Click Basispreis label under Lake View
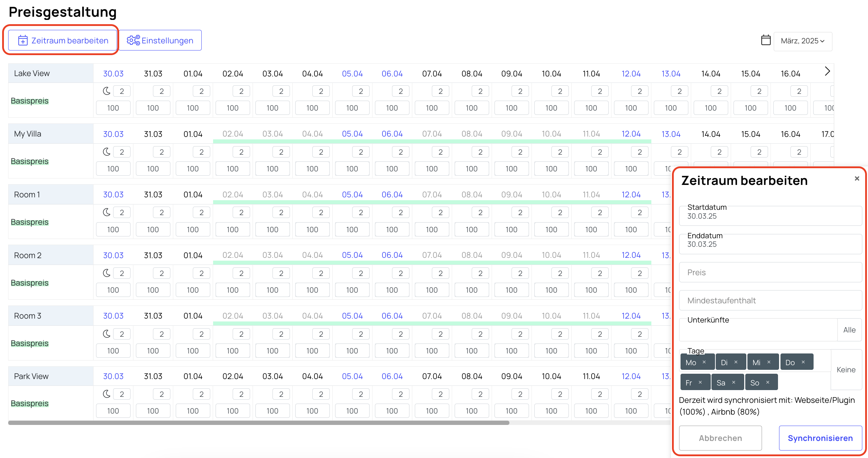This screenshot has height=458, width=868. tap(30, 101)
